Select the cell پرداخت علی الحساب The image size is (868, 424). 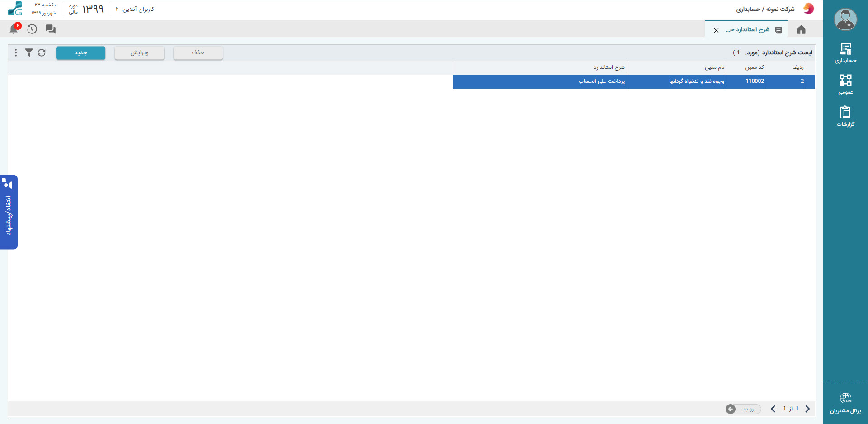[x=540, y=81]
